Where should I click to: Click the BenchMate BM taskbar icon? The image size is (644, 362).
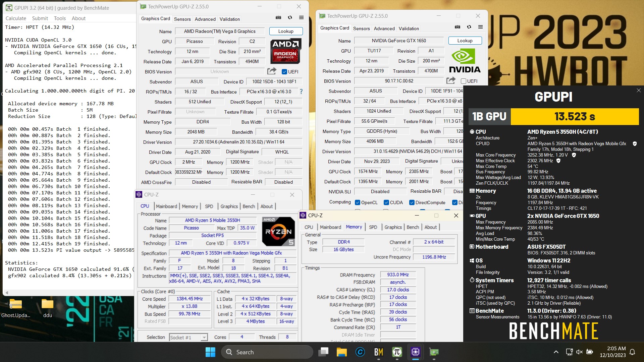379,352
